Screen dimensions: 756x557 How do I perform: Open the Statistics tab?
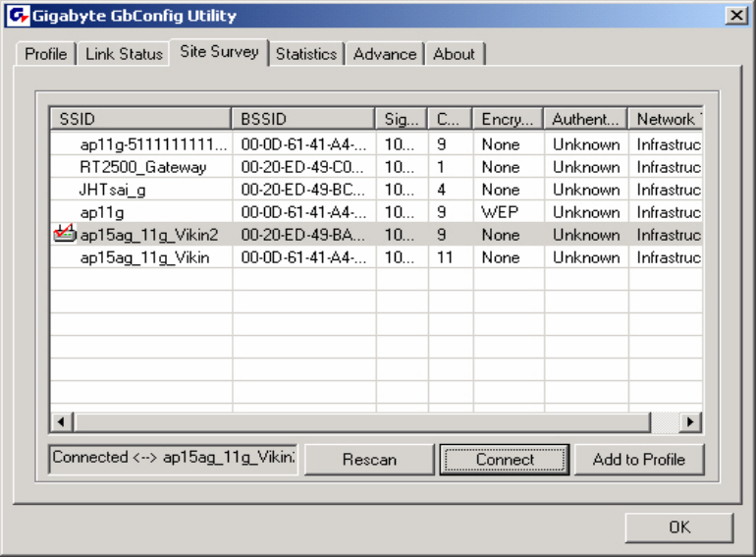tap(306, 54)
